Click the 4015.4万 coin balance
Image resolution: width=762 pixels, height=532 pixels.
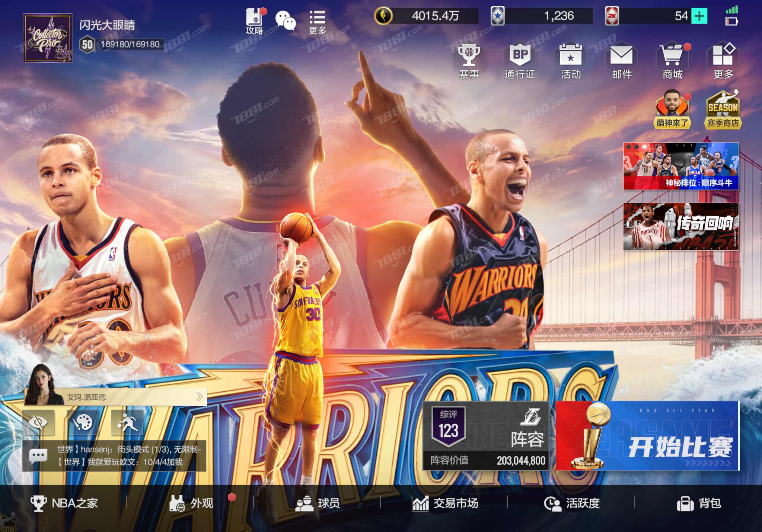pyautogui.click(x=436, y=16)
